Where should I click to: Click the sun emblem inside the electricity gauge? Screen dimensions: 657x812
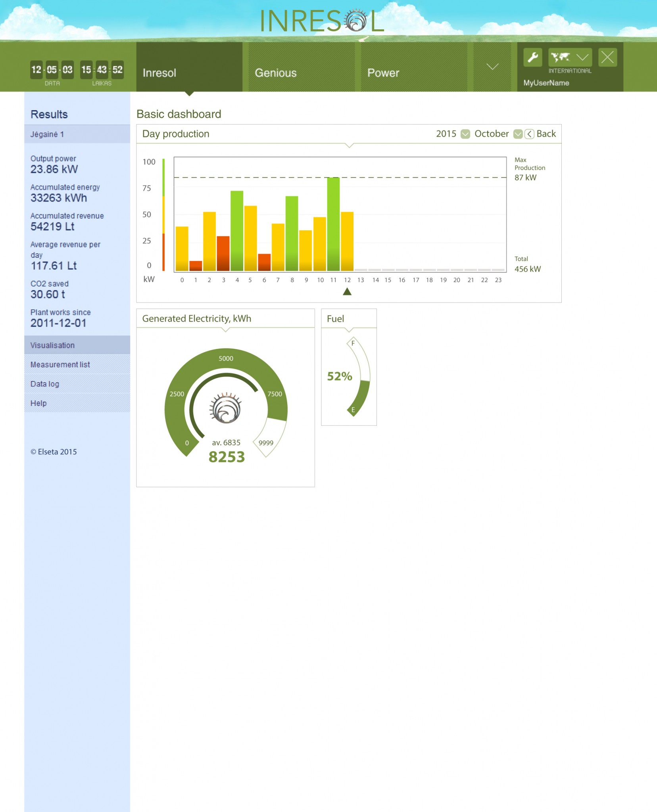pos(226,408)
